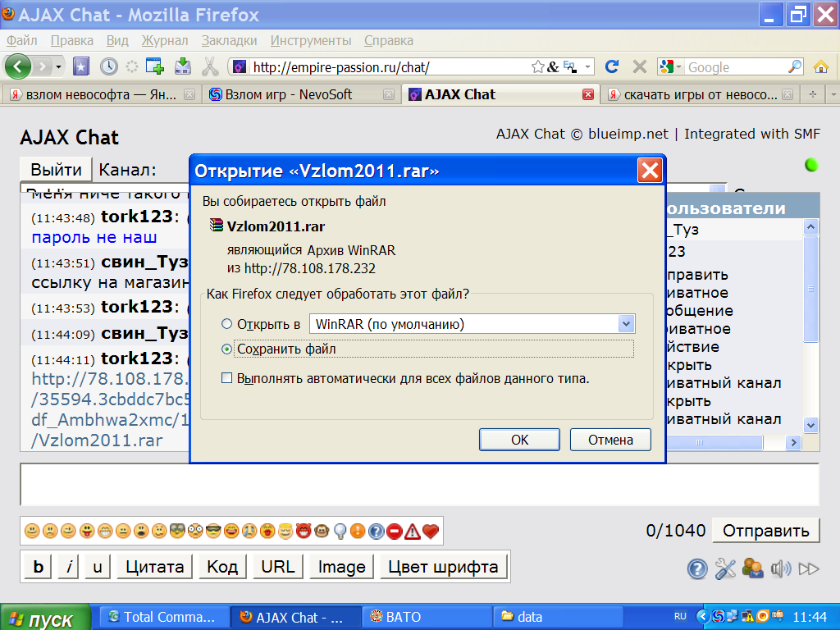The image size is (840, 630).
Task: Insert the sad face emoticon
Action: pos(50,531)
